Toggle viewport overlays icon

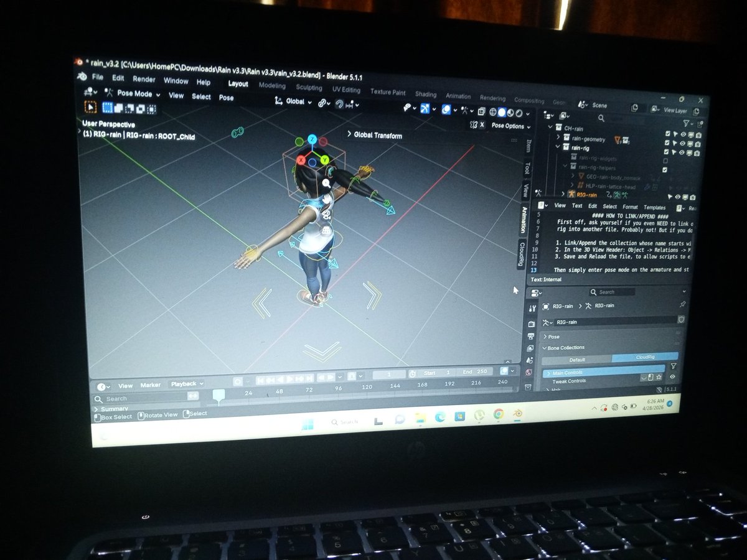click(x=447, y=110)
